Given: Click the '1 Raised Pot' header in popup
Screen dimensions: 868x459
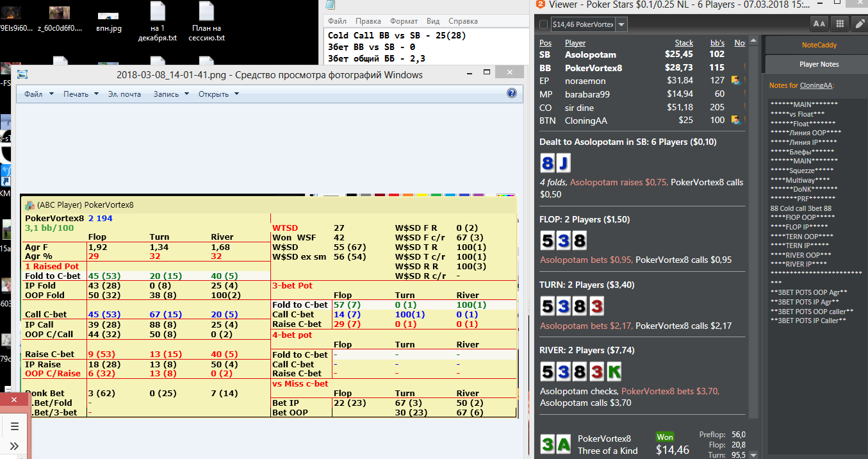Looking at the screenshot, I should pyautogui.click(x=51, y=265).
